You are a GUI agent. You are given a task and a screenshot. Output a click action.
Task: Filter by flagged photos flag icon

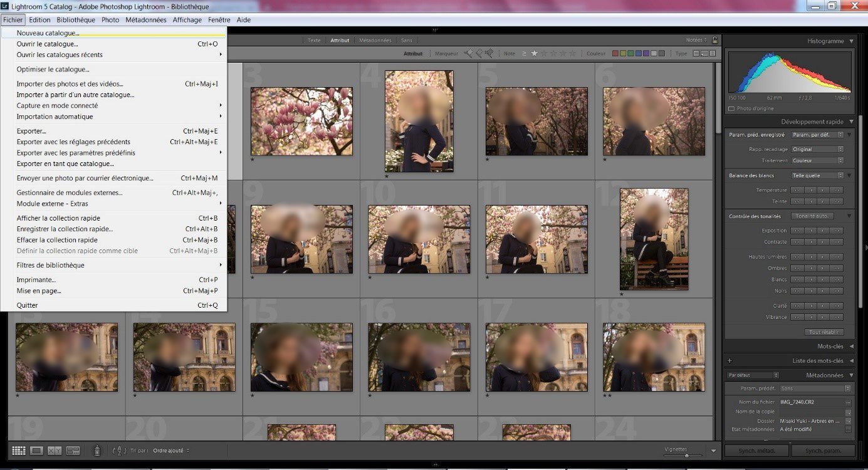click(468, 53)
